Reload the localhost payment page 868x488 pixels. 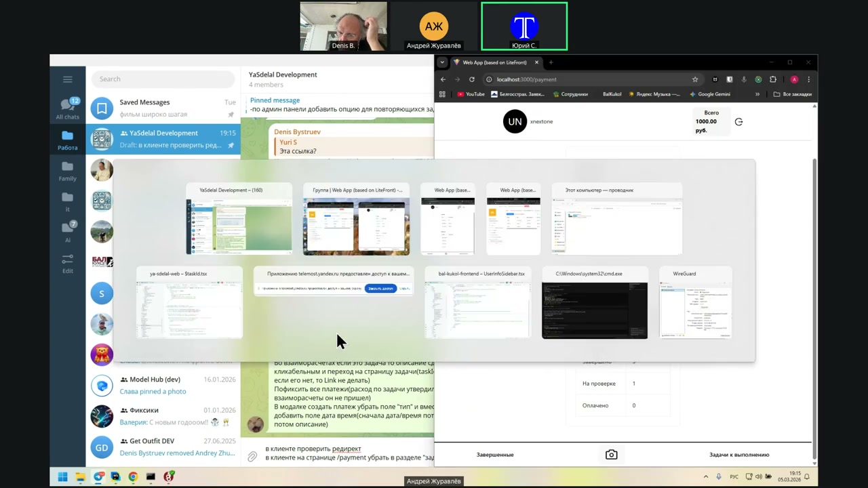tap(472, 79)
